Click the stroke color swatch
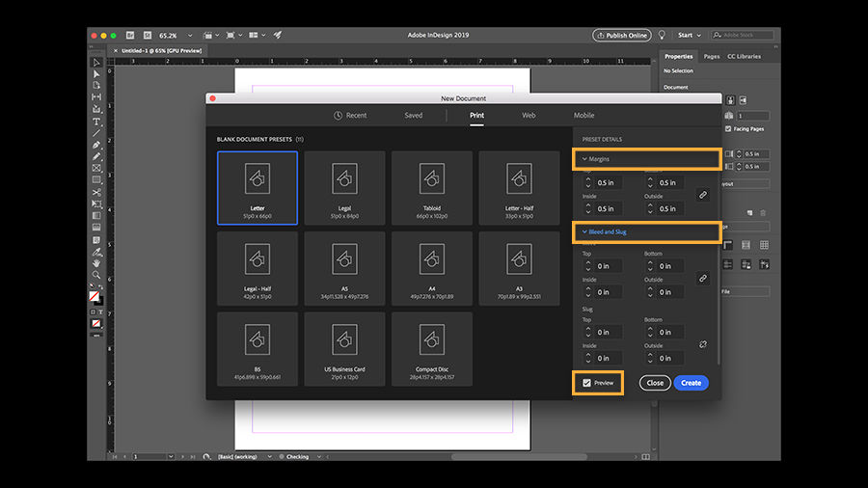The image size is (868, 488). (99, 302)
